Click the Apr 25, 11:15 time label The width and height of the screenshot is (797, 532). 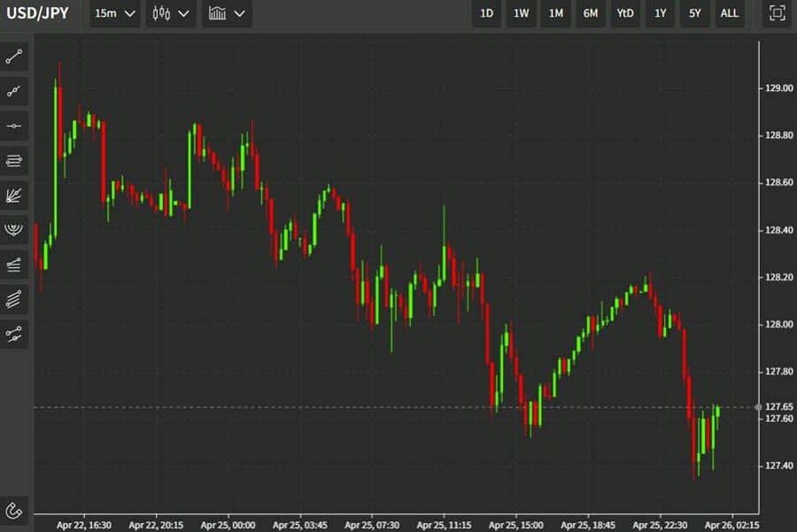444,525
